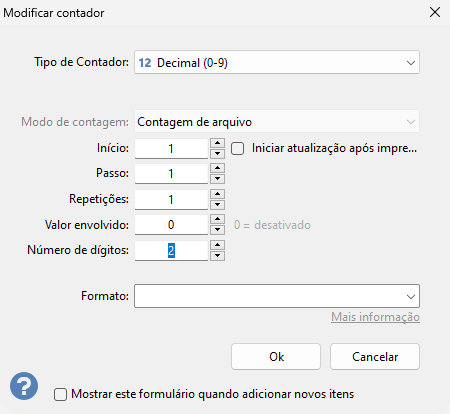
Task: Click the Cancelar button
Action: 375,357
